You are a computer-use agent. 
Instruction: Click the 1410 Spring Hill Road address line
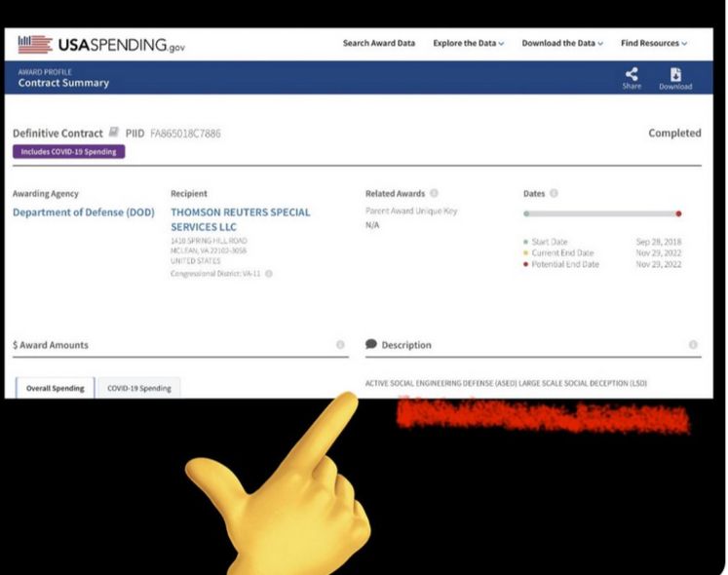[209, 241]
